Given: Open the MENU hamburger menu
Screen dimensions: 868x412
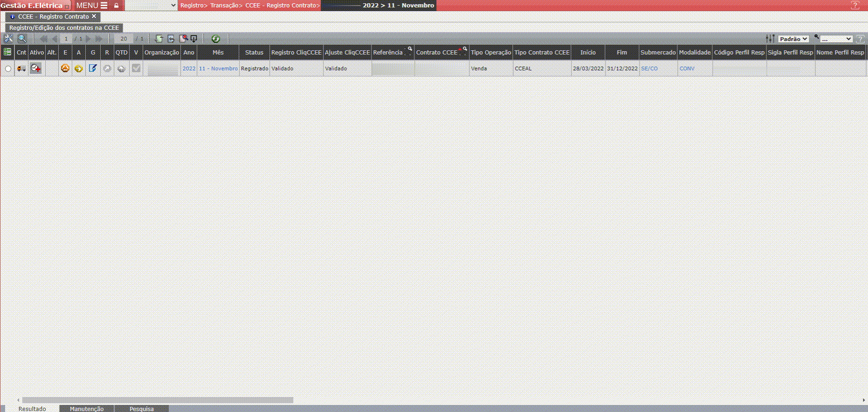Looking at the screenshot, I should tap(92, 6).
